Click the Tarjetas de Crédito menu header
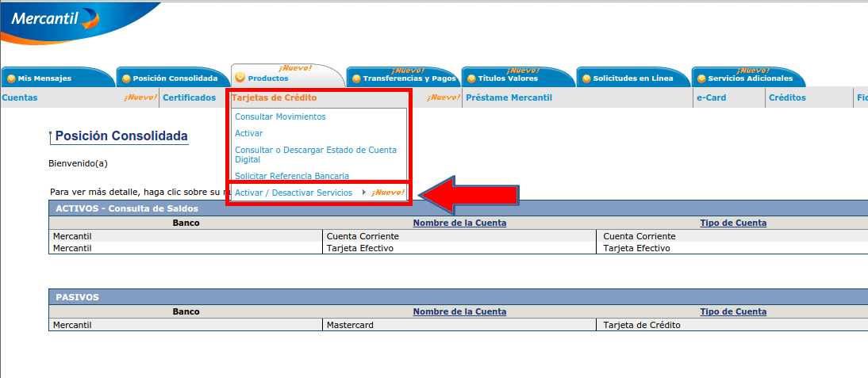Image resolution: width=868 pixels, height=378 pixels. point(275,97)
